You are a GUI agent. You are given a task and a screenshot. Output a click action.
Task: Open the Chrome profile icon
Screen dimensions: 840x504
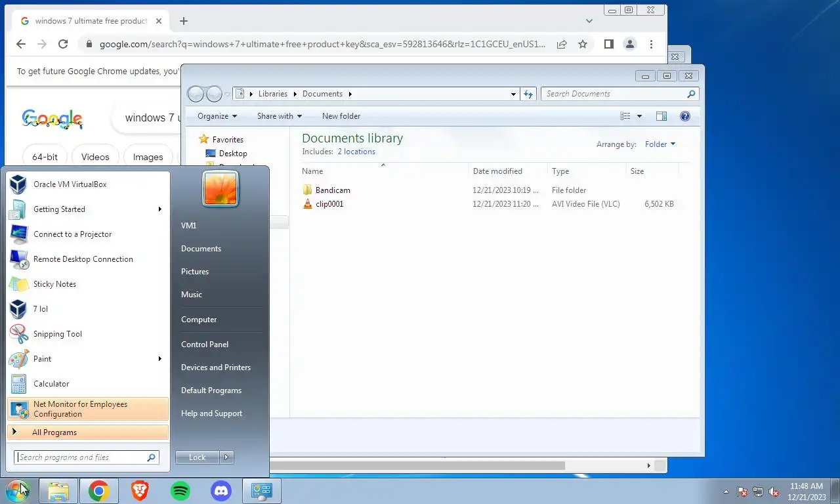[630, 44]
